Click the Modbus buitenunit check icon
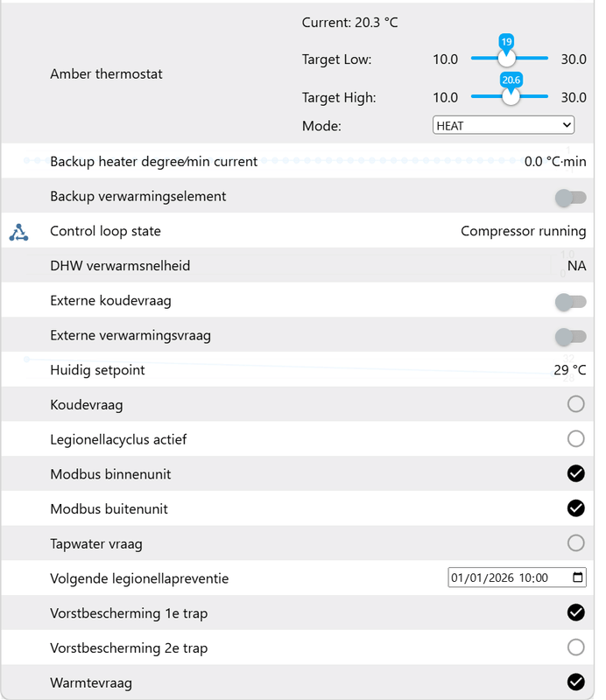The width and height of the screenshot is (606, 700). [x=575, y=508]
